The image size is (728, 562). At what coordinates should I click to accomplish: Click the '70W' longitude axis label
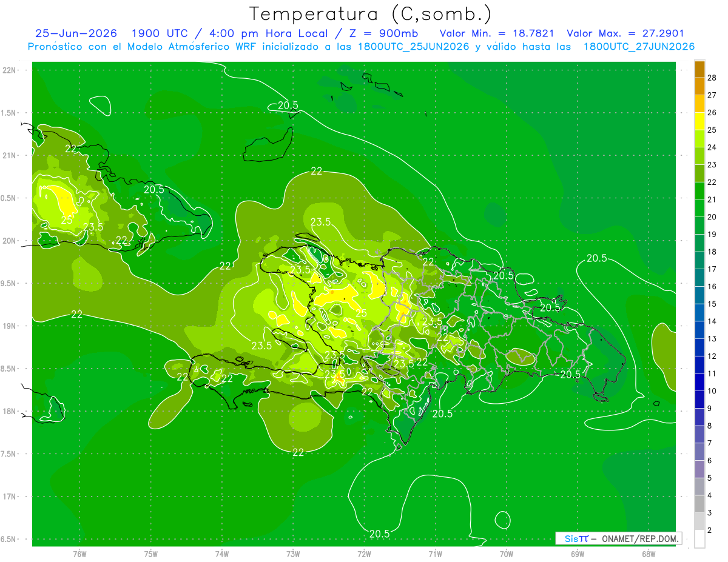coord(507,554)
